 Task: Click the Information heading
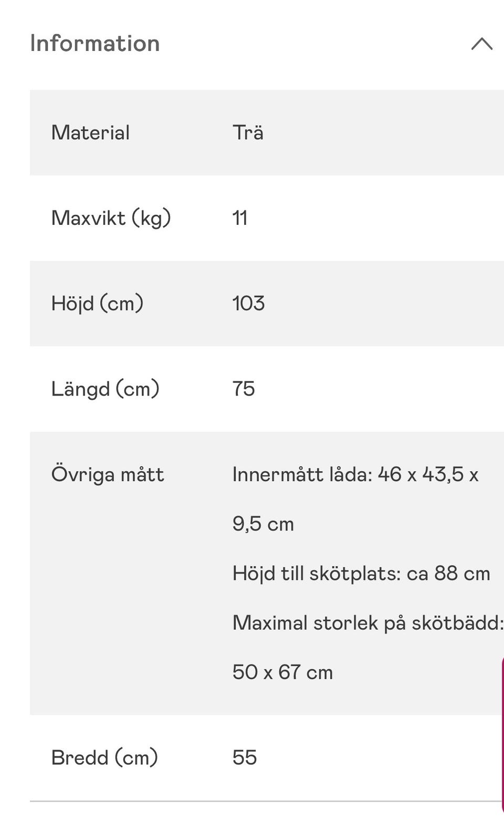95,44
